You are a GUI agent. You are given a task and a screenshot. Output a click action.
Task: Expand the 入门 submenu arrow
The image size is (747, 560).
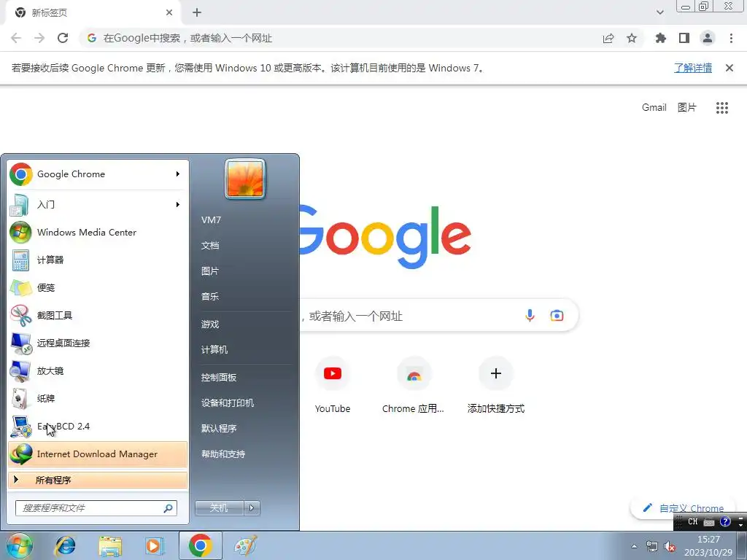click(x=178, y=205)
